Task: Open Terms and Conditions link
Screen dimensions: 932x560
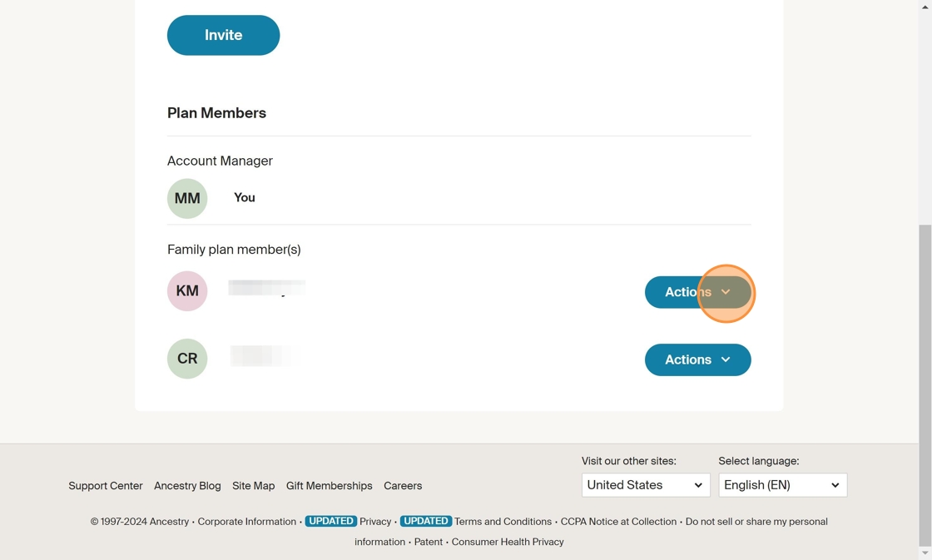Action: (x=503, y=522)
